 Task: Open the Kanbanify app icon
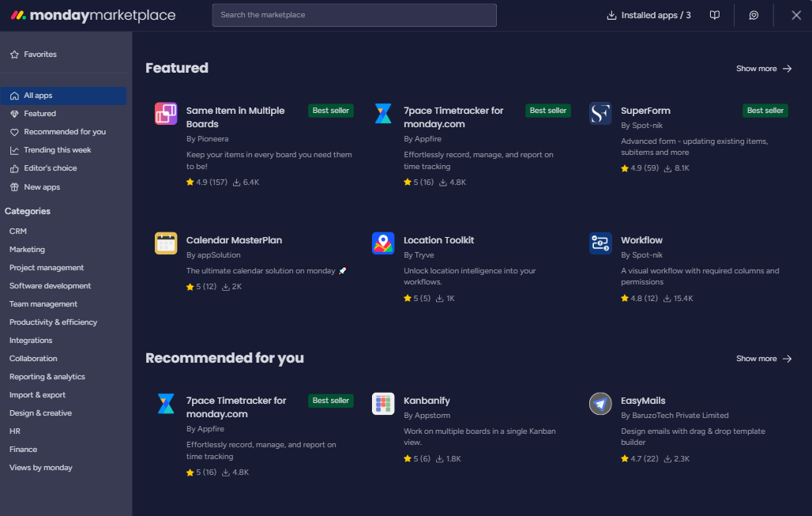pyautogui.click(x=383, y=404)
